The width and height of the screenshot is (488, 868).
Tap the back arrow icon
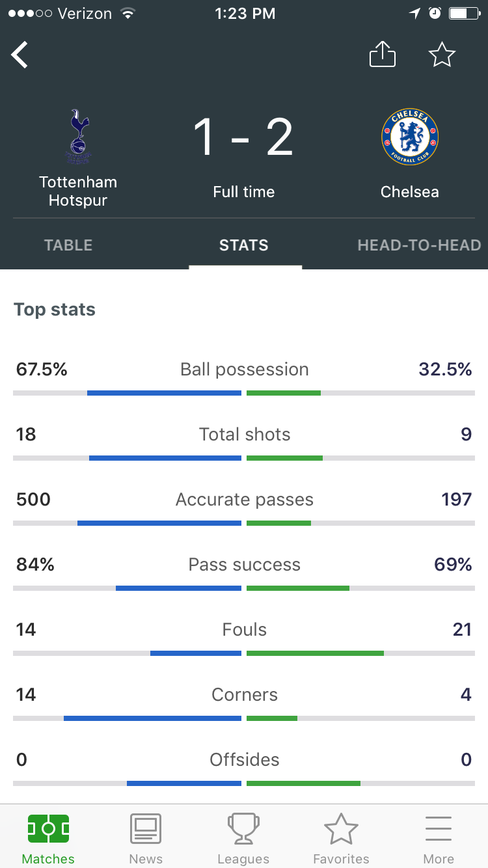click(20, 55)
